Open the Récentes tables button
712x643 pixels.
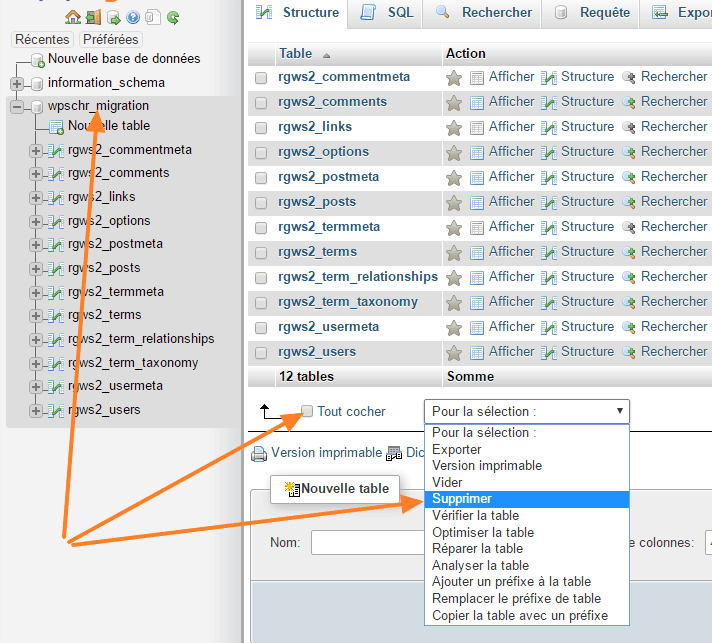coord(42,40)
